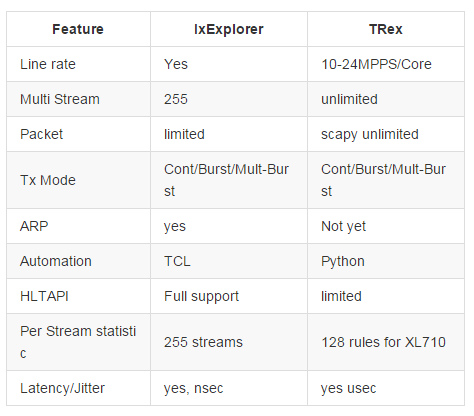Click the Not yet cell
This screenshot has height=416, width=474.
coord(343,226)
